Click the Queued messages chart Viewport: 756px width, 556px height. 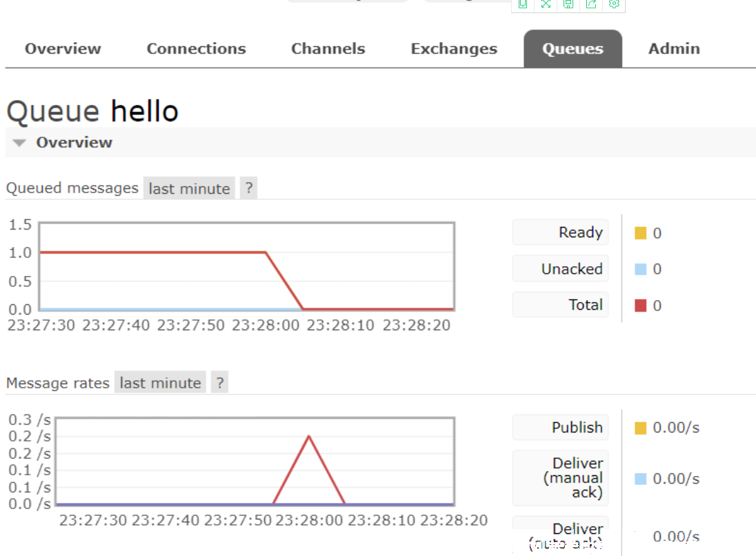246,266
